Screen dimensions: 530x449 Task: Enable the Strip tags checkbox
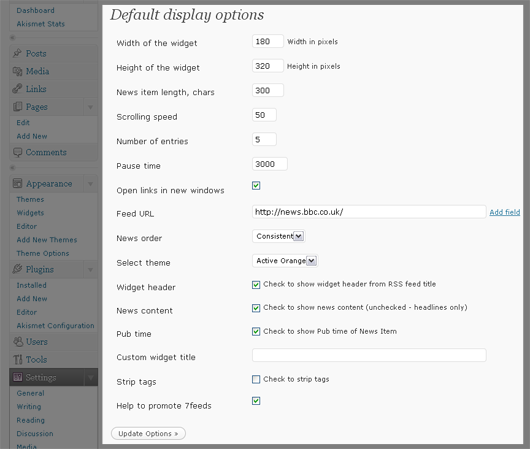[256, 379]
